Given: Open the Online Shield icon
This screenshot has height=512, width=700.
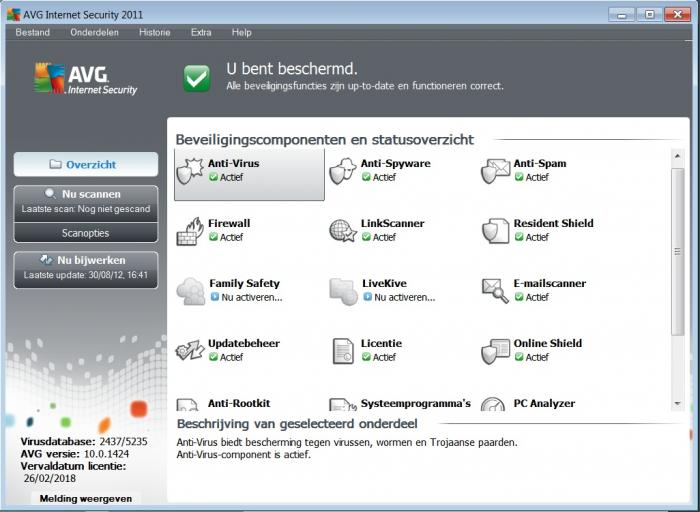Looking at the screenshot, I should point(496,351).
